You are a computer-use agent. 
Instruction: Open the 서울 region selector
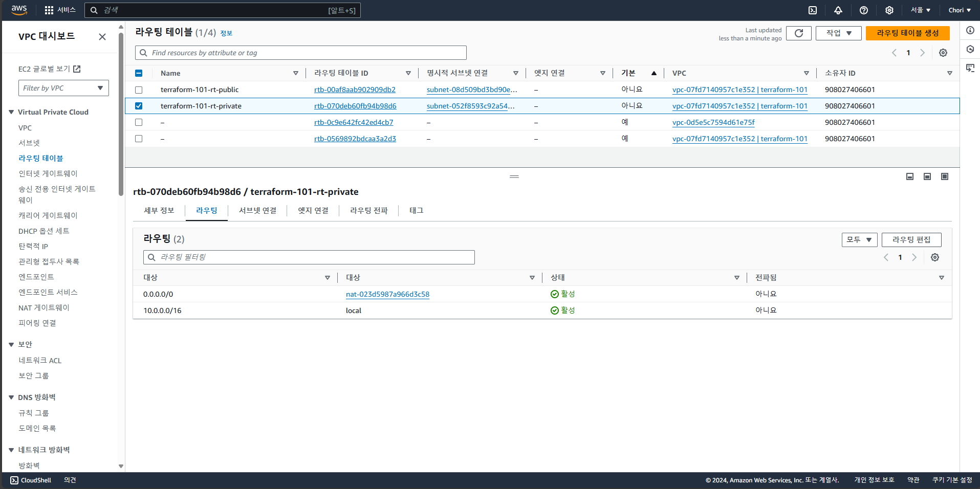click(x=921, y=10)
